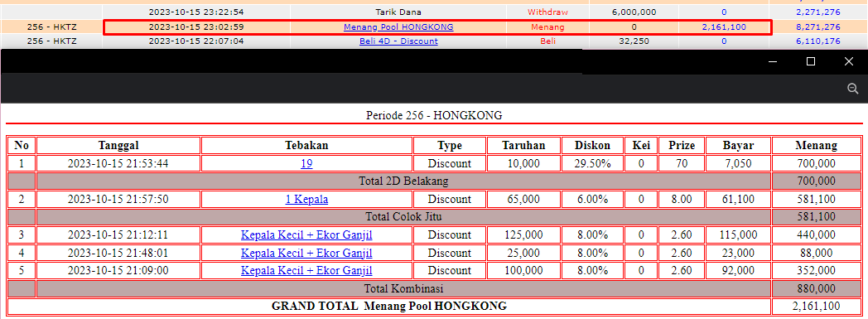Select the date 2023-10-15 21:09:00

[x=118, y=271]
